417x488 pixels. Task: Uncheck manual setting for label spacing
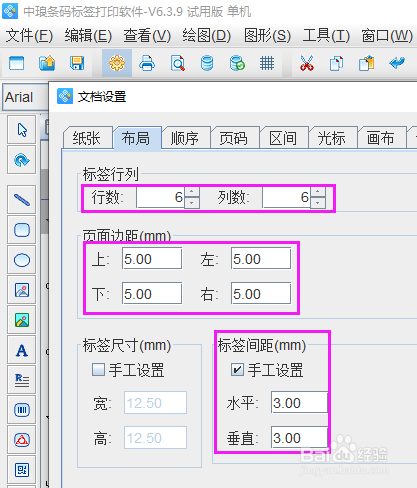[237, 370]
